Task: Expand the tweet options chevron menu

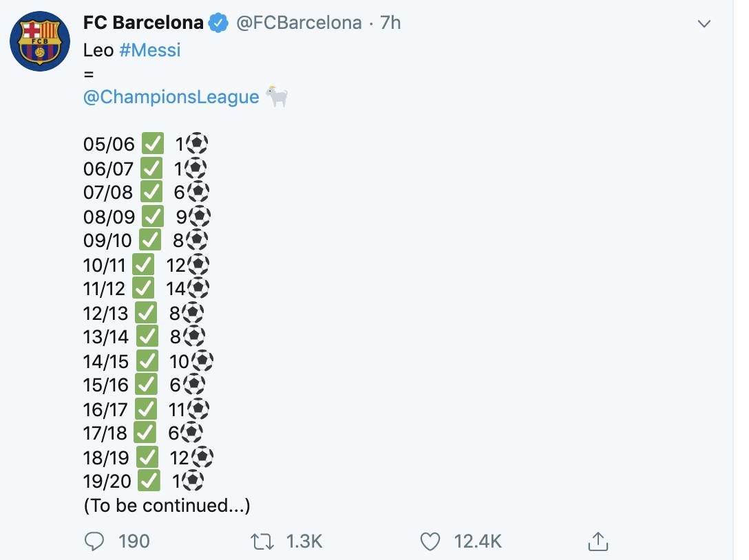Action: pyautogui.click(x=704, y=24)
